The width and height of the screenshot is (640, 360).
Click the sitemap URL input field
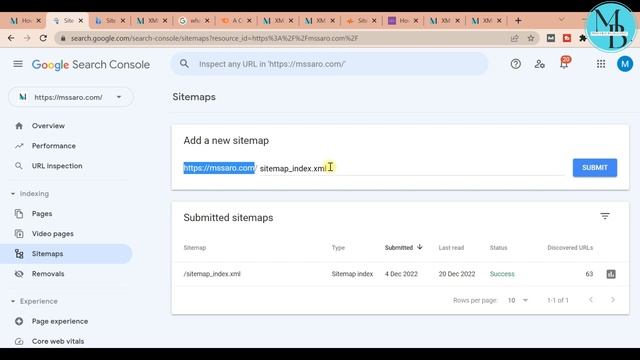click(411, 168)
